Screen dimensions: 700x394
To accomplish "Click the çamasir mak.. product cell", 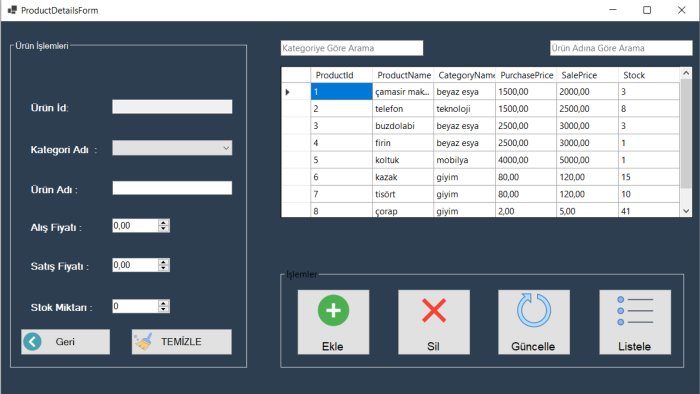I will point(403,91).
